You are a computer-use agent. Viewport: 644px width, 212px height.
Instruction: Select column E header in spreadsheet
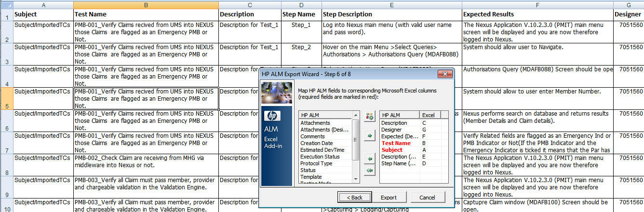(x=391, y=4)
